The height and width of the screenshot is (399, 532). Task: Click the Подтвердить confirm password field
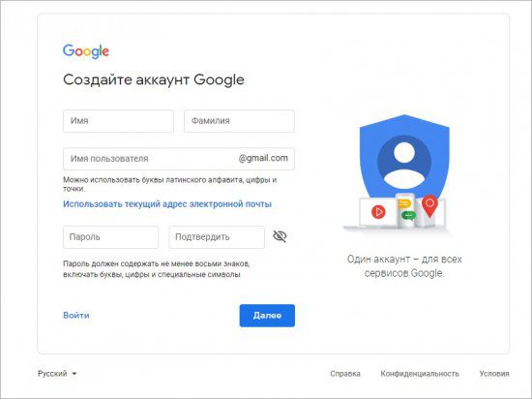tap(217, 237)
